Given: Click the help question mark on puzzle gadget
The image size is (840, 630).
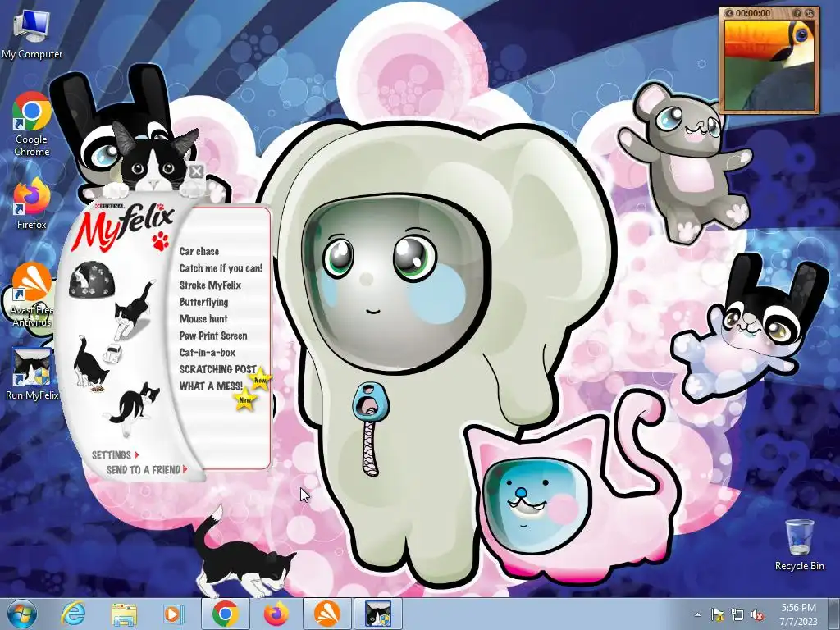Looking at the screenshot, I should pyautogui.click(x=797, y=13).
